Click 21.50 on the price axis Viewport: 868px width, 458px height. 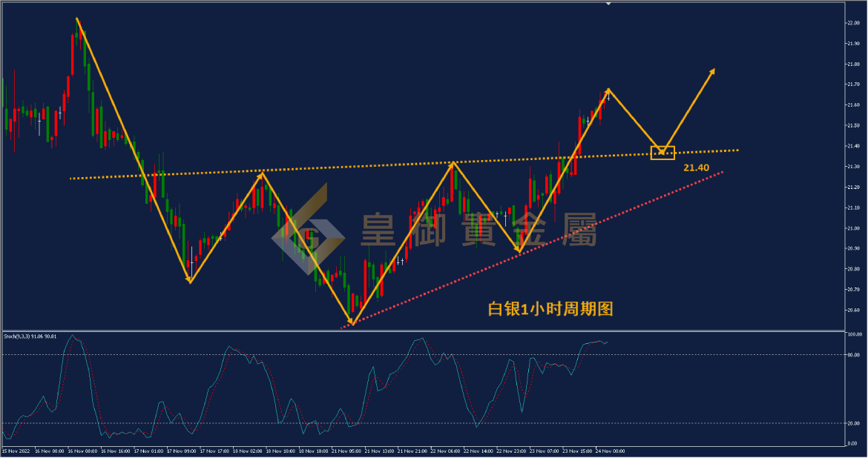(x=853, y=125)
